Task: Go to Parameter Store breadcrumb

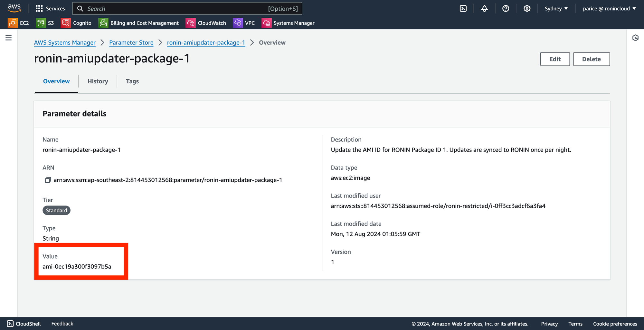Action: (x=131, y=42)
